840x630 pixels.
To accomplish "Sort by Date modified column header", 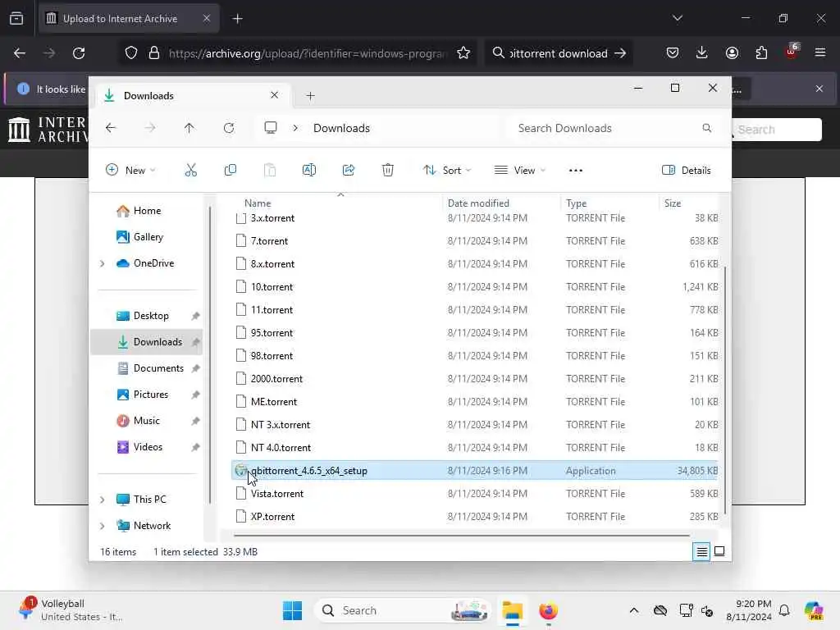I will click(478, 203).
